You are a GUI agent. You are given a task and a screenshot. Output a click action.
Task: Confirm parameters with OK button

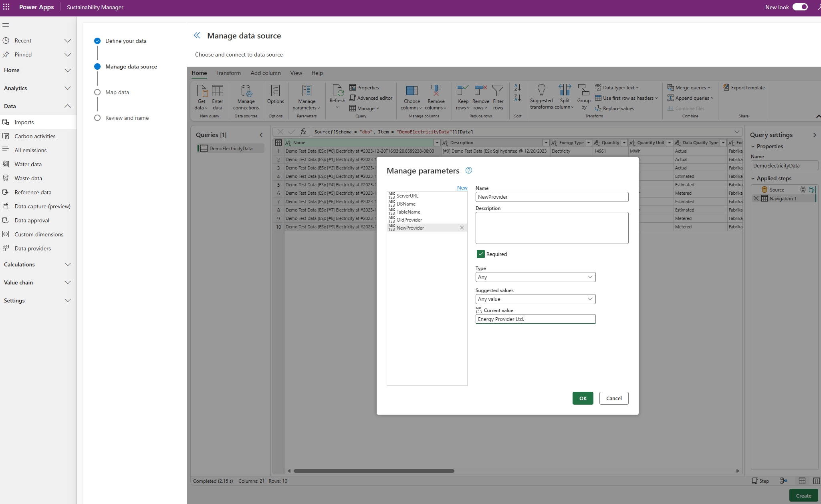583,398
